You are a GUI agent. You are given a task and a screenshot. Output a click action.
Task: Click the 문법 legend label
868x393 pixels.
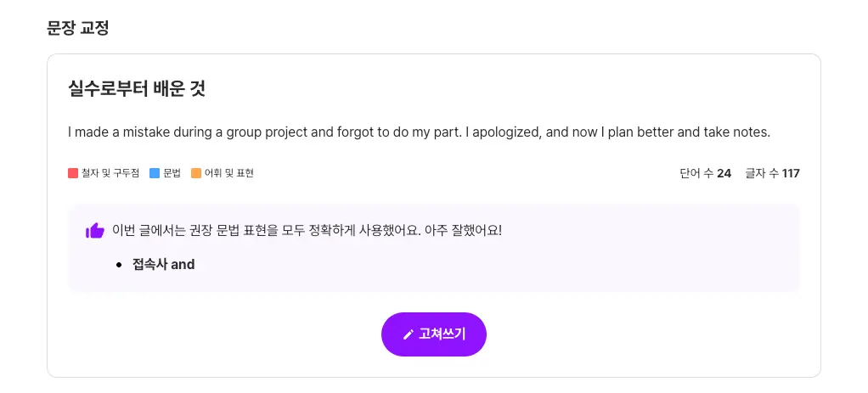click(172, 173)
